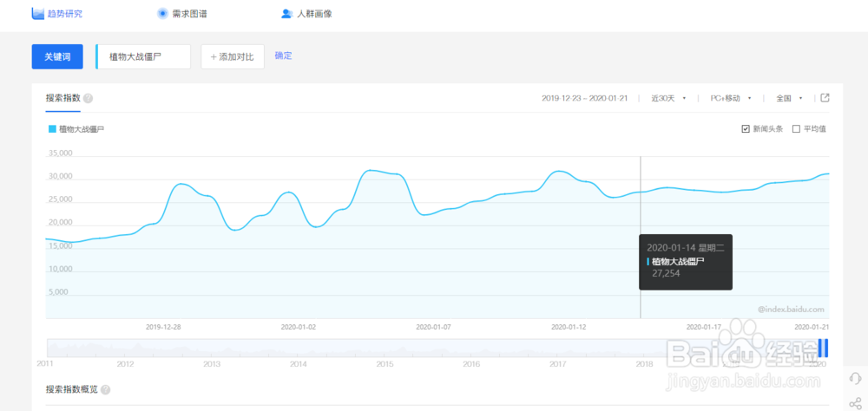
Task: Click the 确定 link
Action: coord(284,55)
